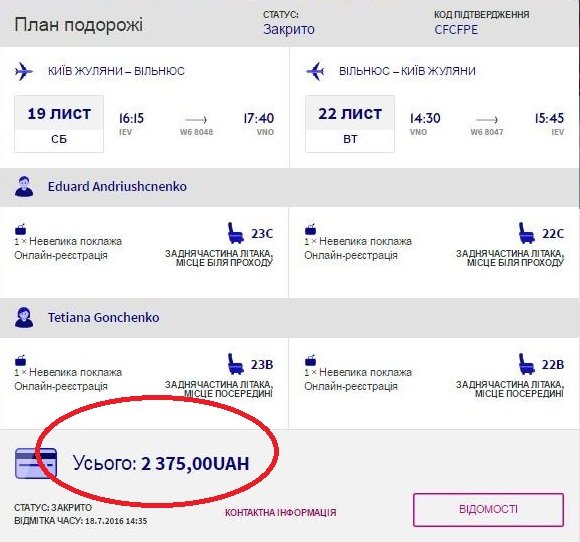Click the route title Київ Жуляни – Вільнюс
Screen dimensions: 580x542
click(x=116, y=71)
